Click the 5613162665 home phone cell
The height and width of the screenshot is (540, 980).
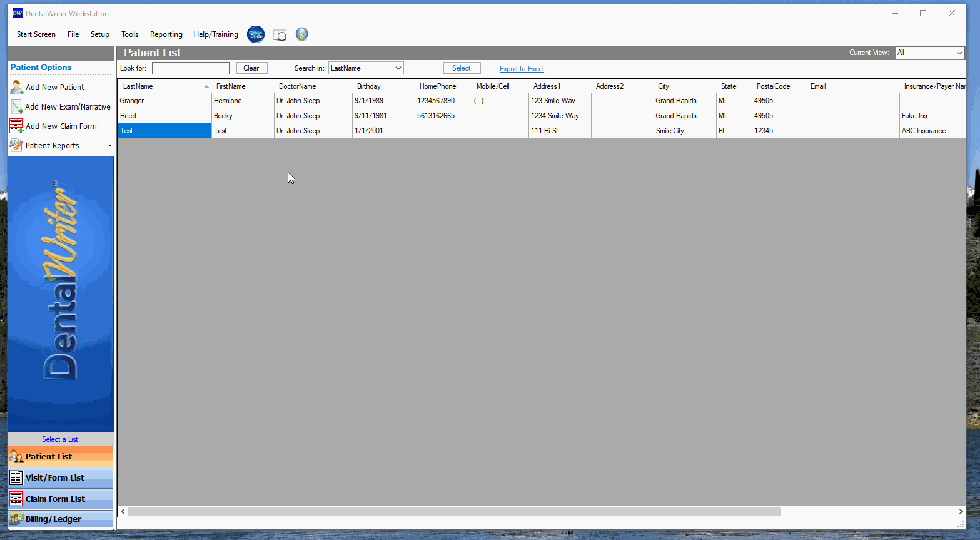[443, 116]
